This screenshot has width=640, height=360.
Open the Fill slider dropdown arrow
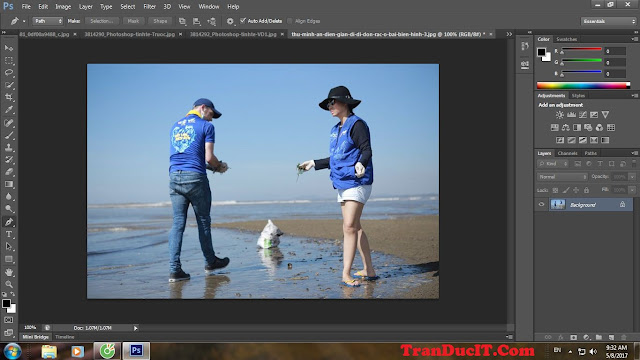point(632,190)
